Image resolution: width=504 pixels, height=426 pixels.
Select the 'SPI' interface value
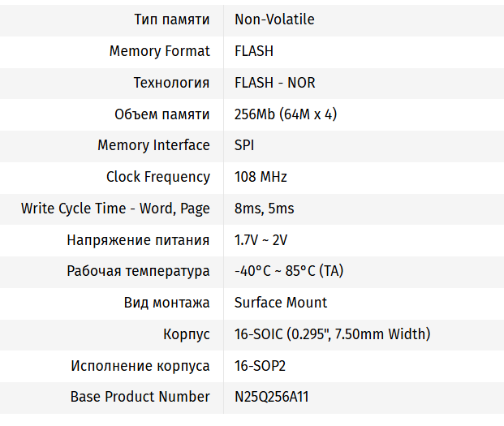pos(244,145)
